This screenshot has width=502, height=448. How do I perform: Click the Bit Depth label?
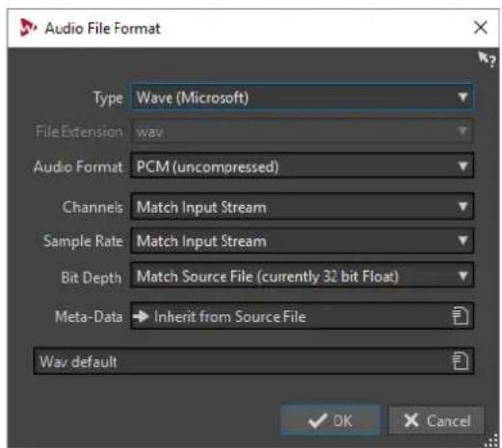pyautogui.click(x=92, y=277)
